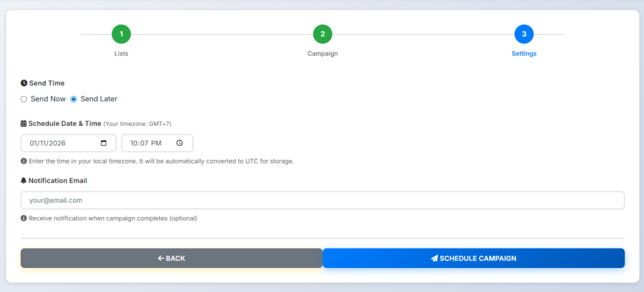Go to step 2 Campaign circle
644x292 pixels.
[x=322, y=34]
